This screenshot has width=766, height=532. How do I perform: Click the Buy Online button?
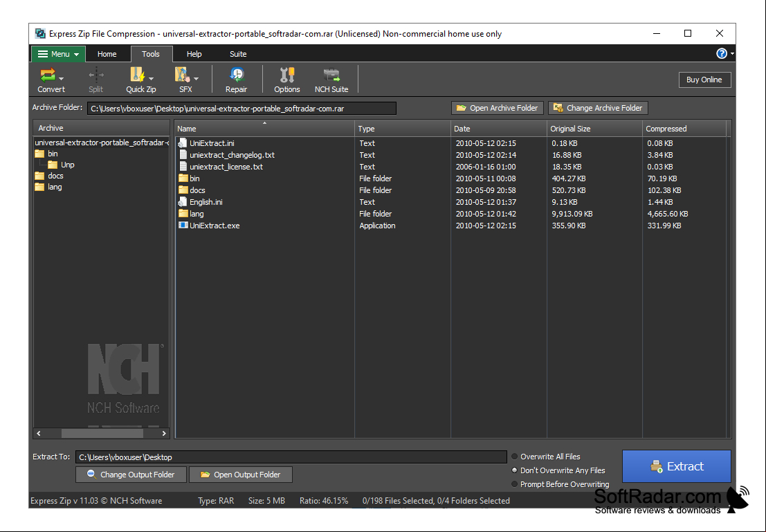coord(704,80)
